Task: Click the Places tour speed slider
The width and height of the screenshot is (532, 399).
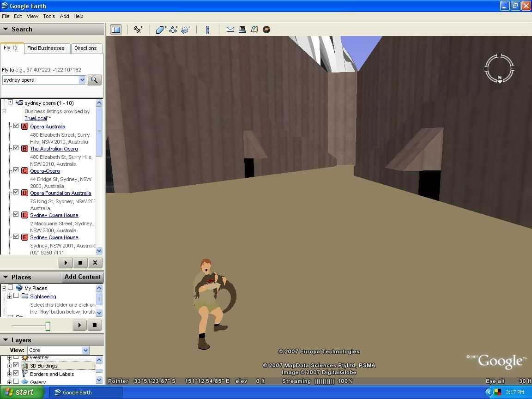Action: 48,326
